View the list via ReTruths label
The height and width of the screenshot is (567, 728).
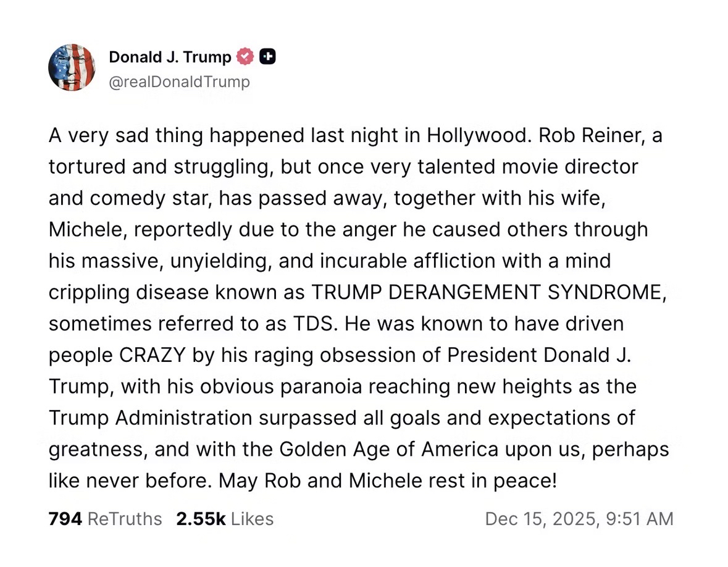[x=125, y=519]
